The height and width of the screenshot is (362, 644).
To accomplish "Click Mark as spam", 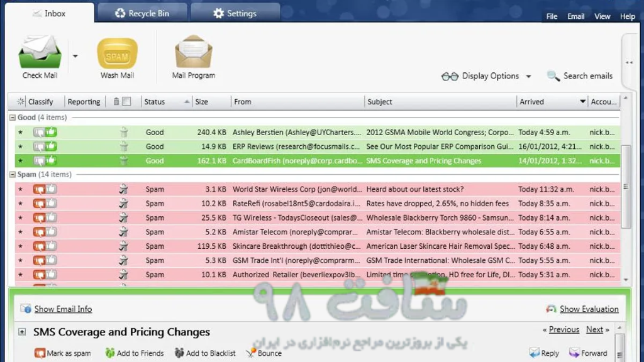I will pos(63,353).
